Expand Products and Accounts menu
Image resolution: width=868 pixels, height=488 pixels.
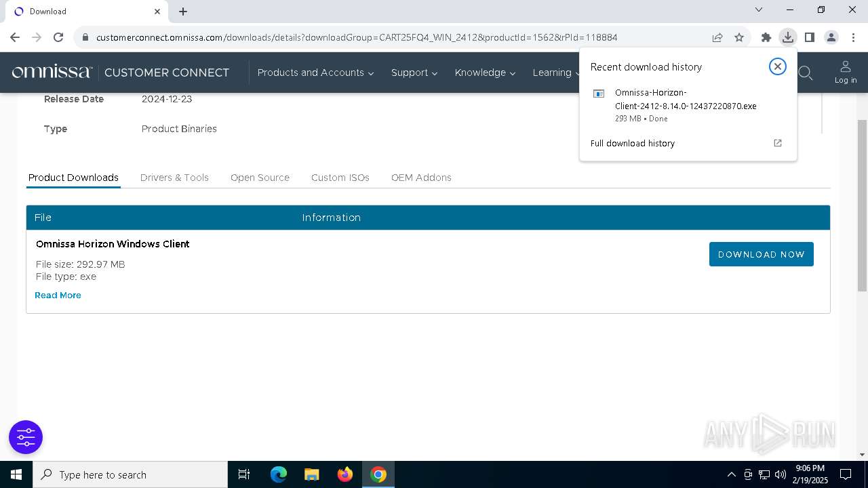coord(315,73)
